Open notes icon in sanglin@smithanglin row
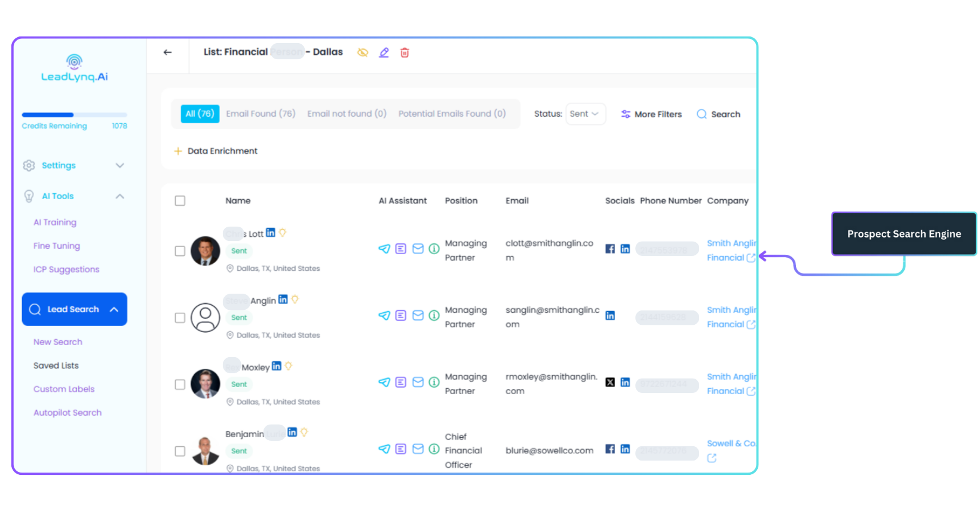 pyautogui.click(x=401, y=315)
